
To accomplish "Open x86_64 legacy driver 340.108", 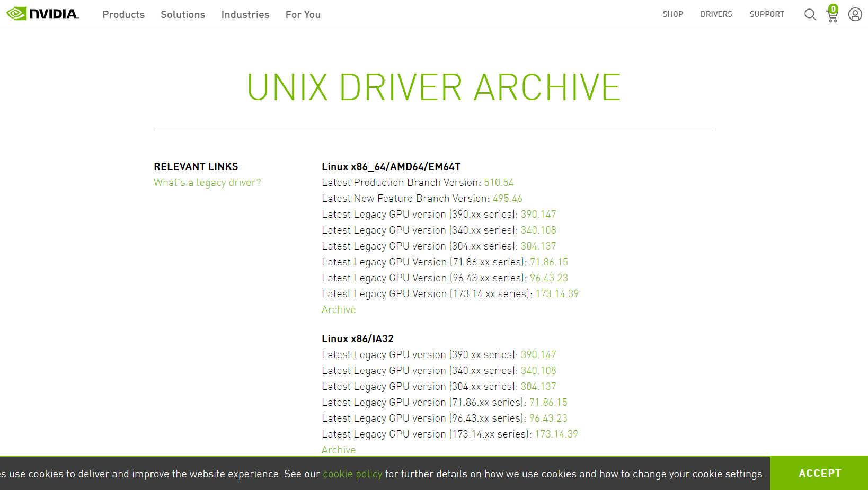I will [538, 230].
